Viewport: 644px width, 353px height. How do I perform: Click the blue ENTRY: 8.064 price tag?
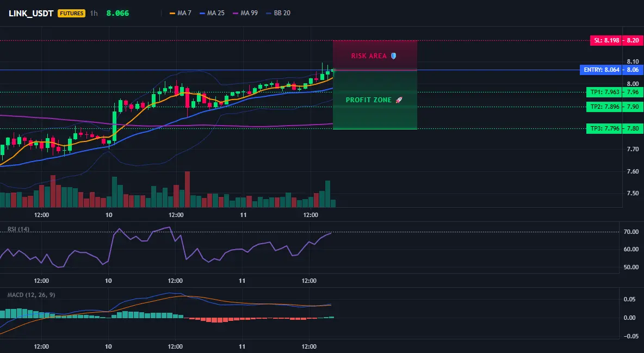point(601,70)
